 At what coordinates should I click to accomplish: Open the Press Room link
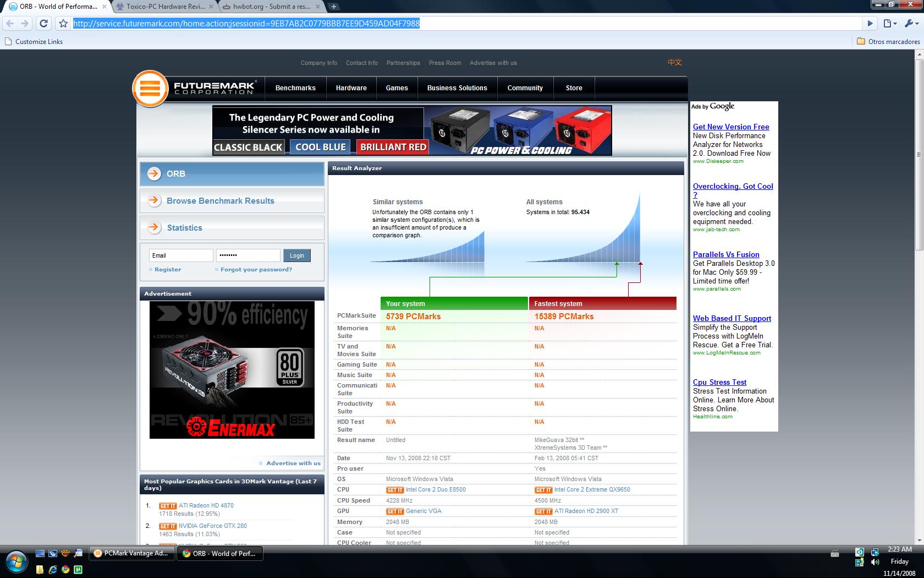pos(445,63)
